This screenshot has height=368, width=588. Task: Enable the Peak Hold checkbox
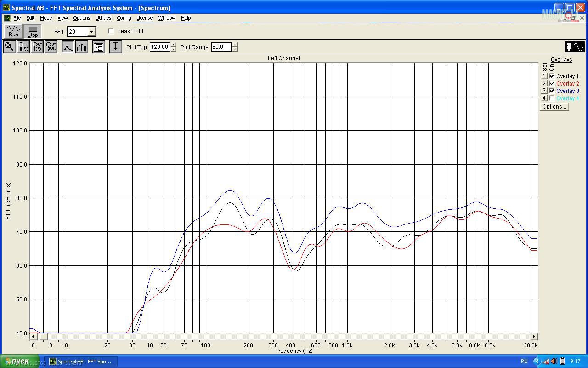[111, 31]
